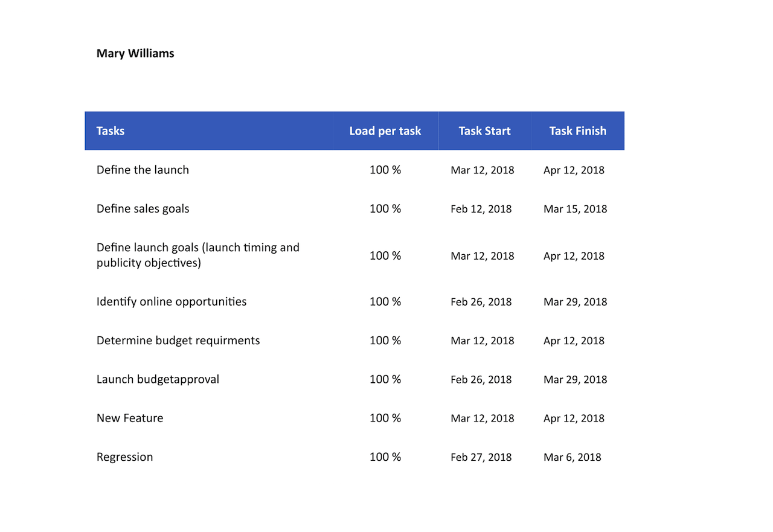Click the Feb 27, 2018 start date
This screenshot has height=532, width=773.
[481, 457]
